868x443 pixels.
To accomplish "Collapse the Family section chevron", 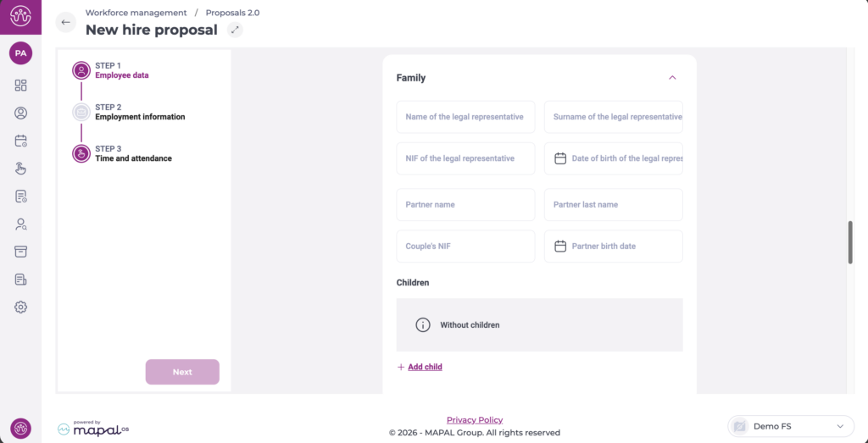I will point(672,78).
